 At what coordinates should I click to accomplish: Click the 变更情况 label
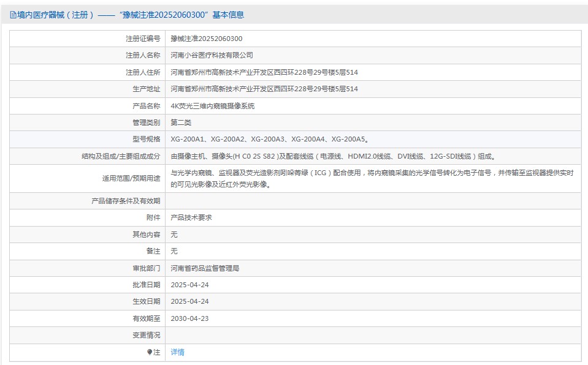coord(147,335)
